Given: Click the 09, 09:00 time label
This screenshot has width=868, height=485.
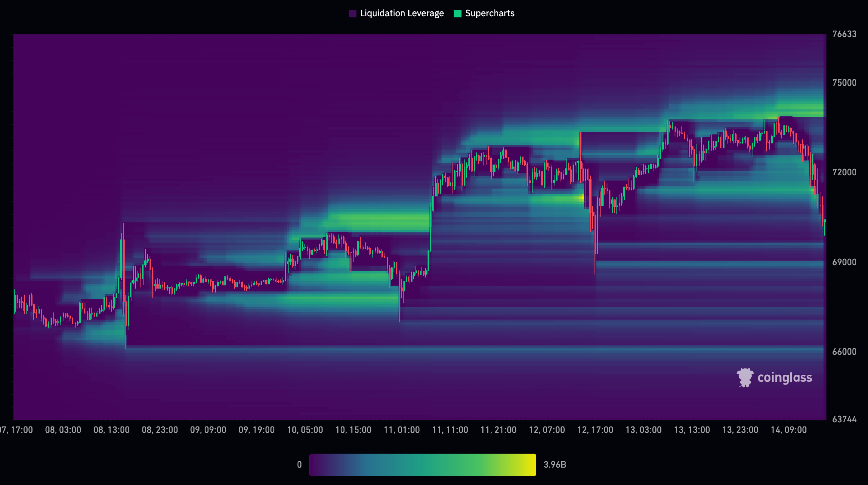Looking at the screenshot, I should coord(208,430).
